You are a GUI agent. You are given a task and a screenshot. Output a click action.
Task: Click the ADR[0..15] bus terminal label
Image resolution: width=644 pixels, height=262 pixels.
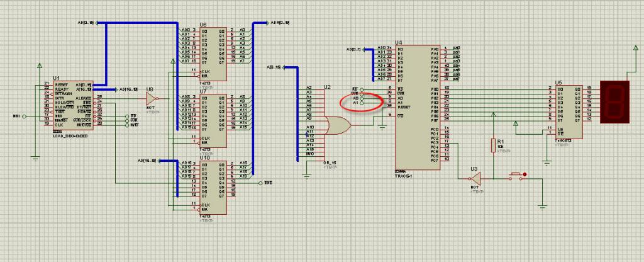pos(279,23)
